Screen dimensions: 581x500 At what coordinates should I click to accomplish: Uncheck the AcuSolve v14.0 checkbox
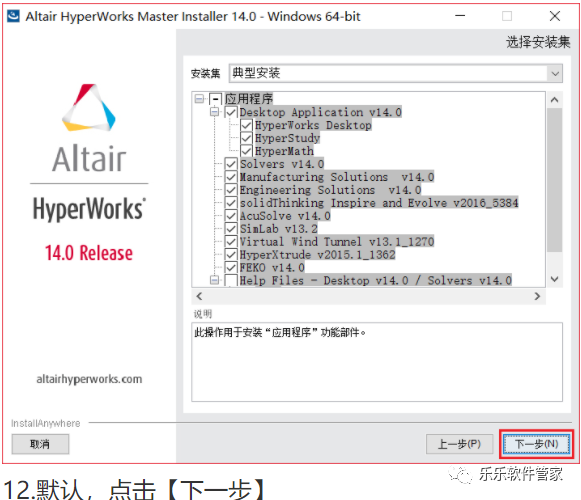(231, 215)
